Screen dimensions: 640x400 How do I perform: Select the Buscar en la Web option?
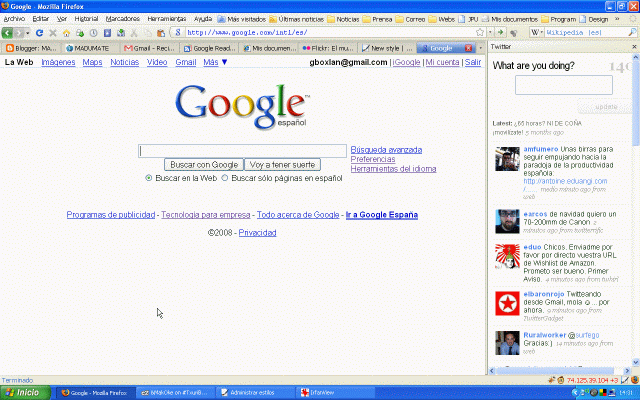(149, 178)
